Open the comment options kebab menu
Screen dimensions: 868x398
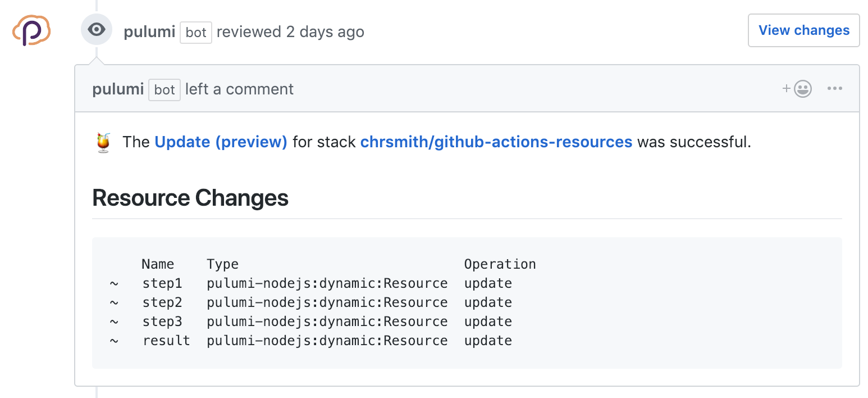point(835,88)
